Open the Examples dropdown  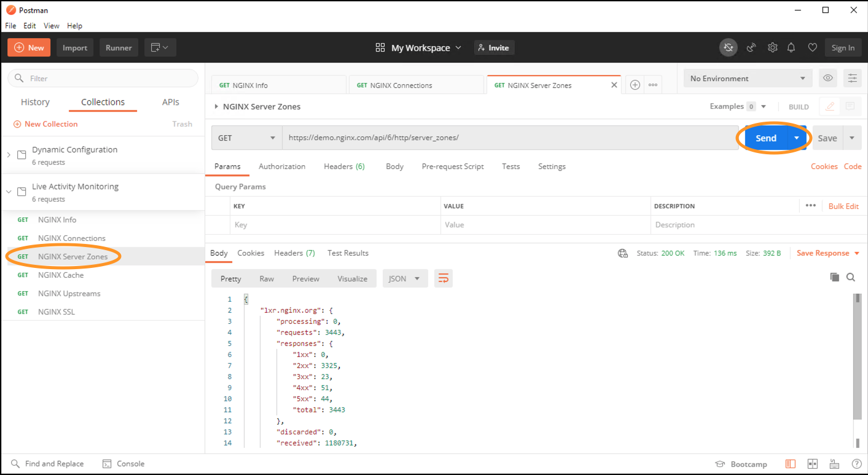(x=738, y=106)
